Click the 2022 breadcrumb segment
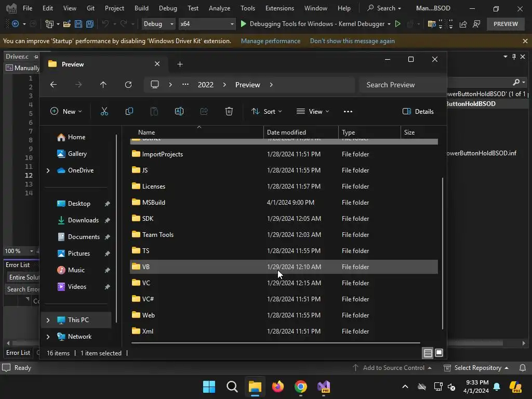 206,85
